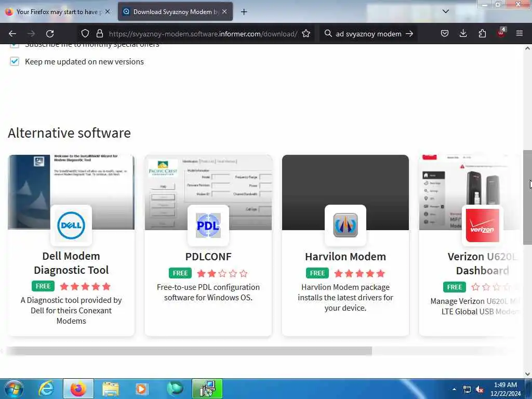Open Windows Media Player from taskbar
This screenshot has width=532, height=399.
(x=142, y=389)
